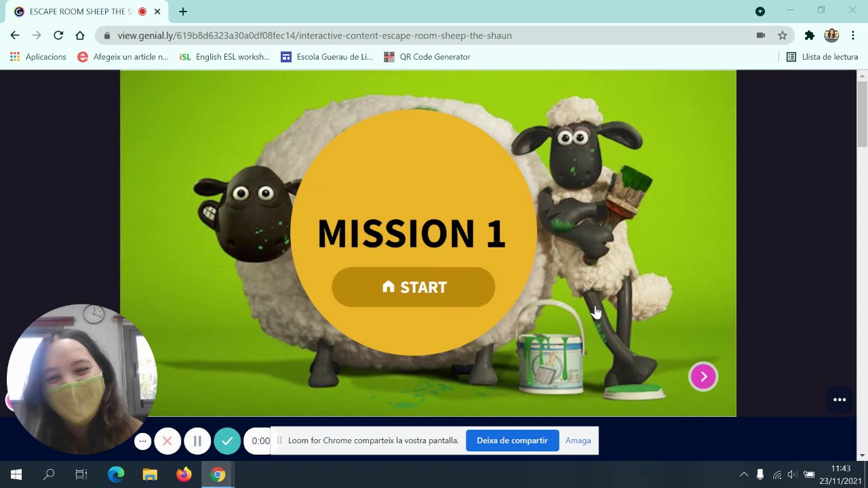Viewport: 868px width, 488px height.
Task: Open Afegeix un article bookmark
Action: click(123, 57)
